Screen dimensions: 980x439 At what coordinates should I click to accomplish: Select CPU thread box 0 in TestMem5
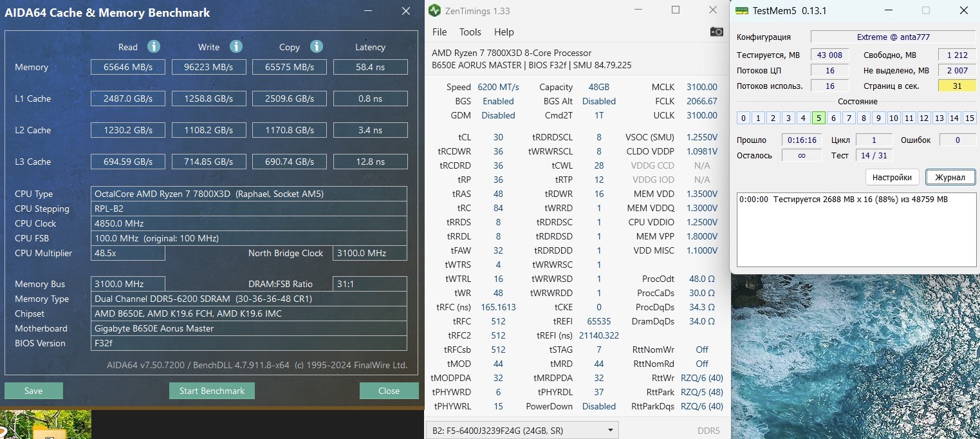(x=743, y=118)
